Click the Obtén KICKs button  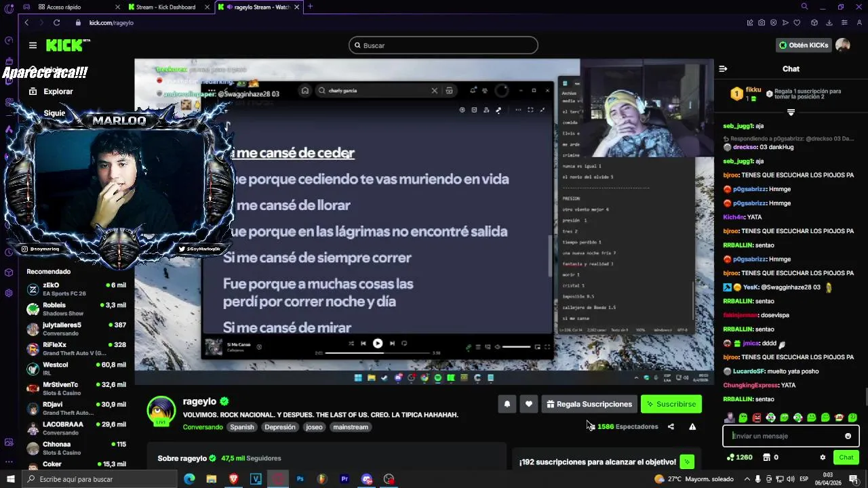[804, 45]
